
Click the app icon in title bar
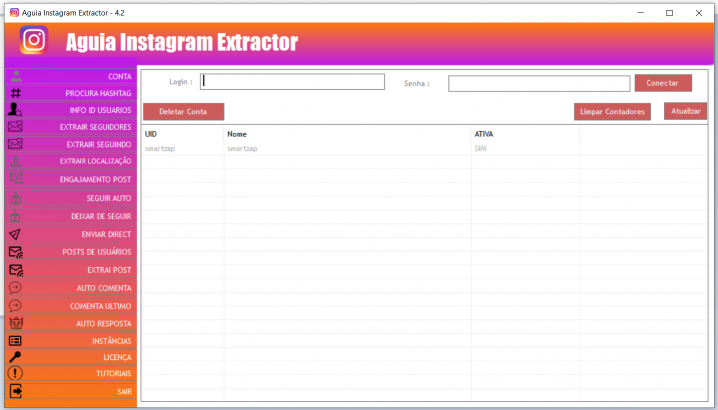tap(14, 13)
